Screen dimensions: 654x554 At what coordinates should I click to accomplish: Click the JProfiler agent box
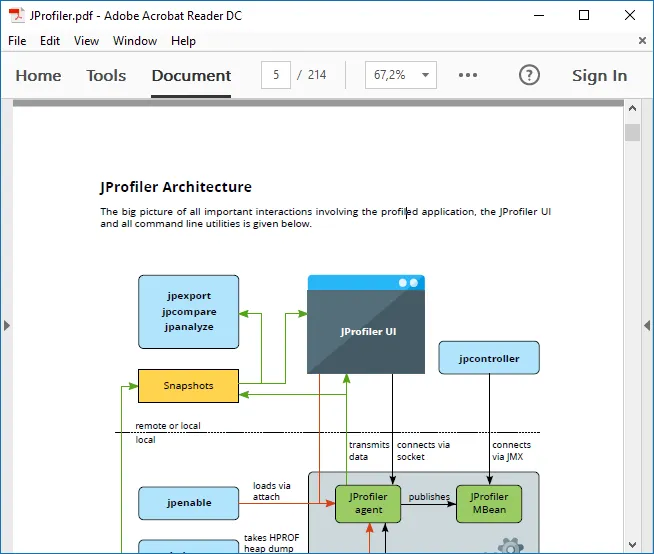click(368, 504)
